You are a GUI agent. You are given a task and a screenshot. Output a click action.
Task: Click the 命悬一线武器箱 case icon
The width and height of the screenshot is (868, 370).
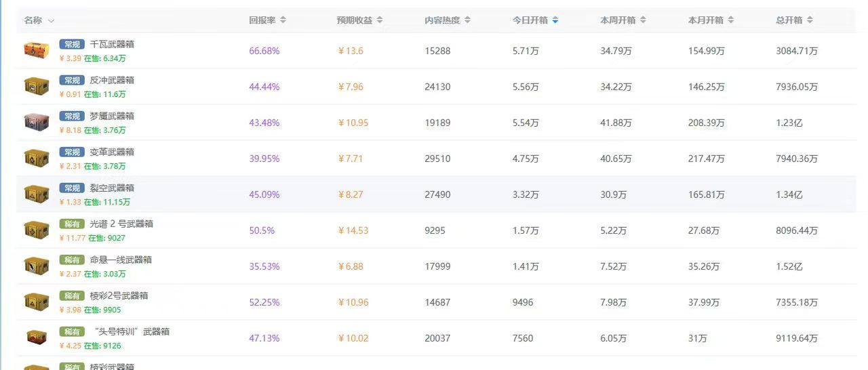pos(37,266)
